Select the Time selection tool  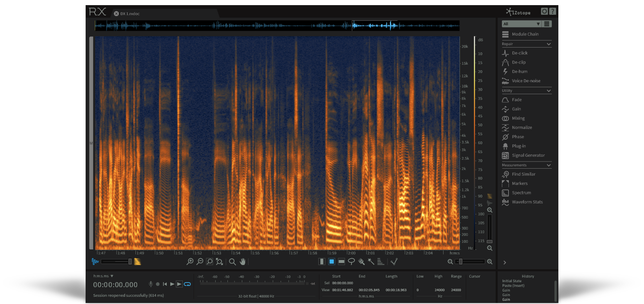coord(322,262)
